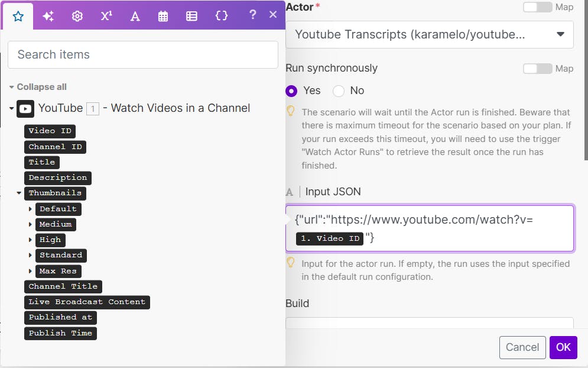
Task: Open math functions X¹ tab
Action: coord(106,16)
